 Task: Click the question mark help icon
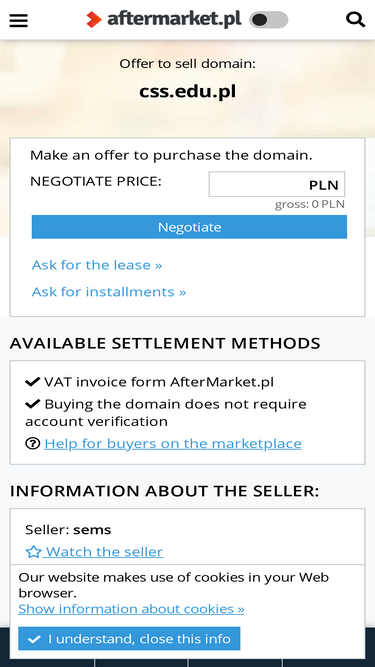tap(33, 444)
